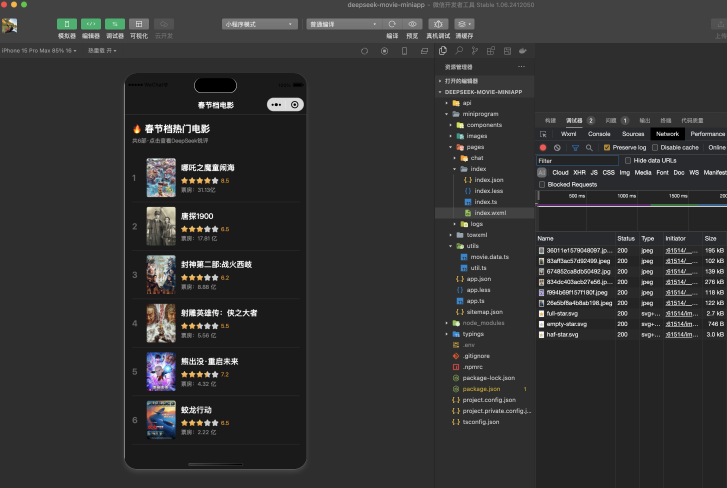727x488 pixels.
Task: Click the red network record button
Action: [543, 147]
